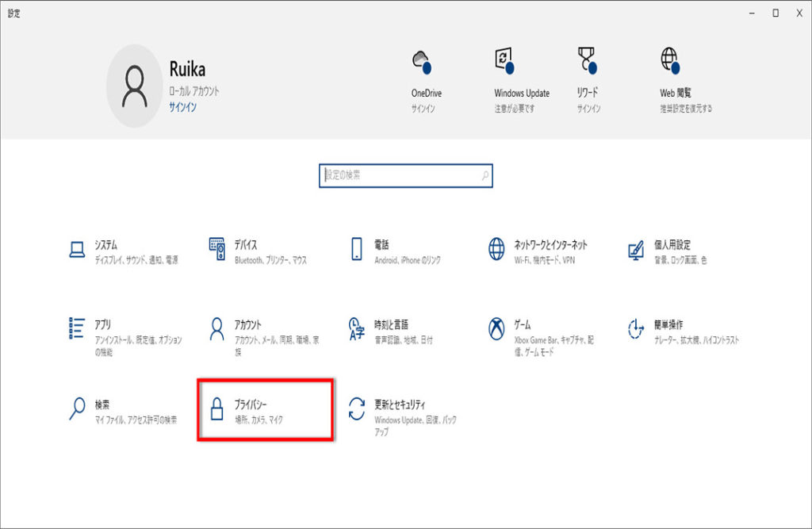The image size is (812, 529).
Task: Click the プライバシー padlock icon
Action: coord(216,408)
